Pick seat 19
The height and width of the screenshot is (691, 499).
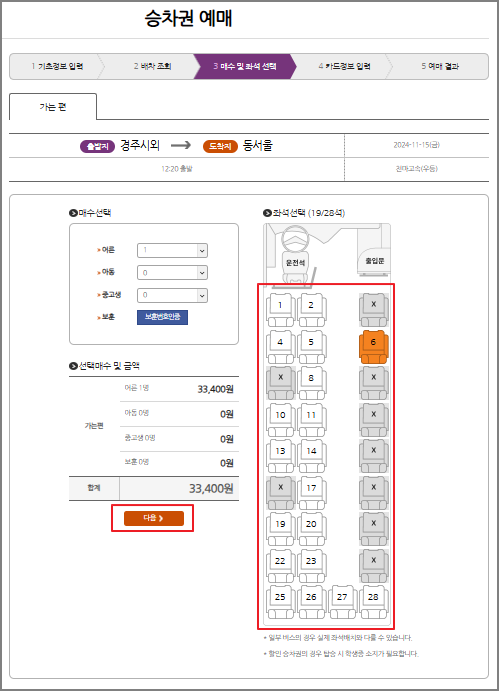280,529
